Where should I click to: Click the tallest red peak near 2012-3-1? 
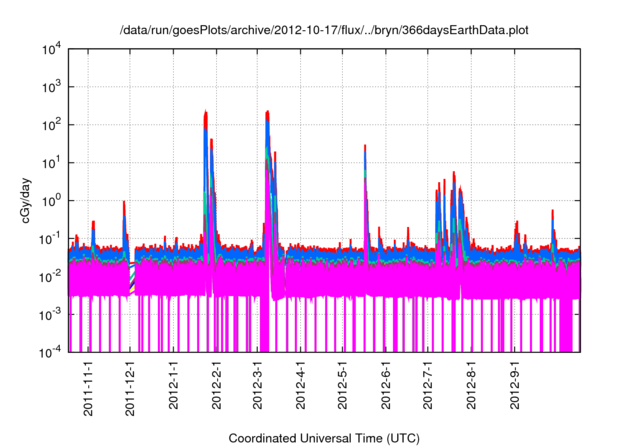267,114
